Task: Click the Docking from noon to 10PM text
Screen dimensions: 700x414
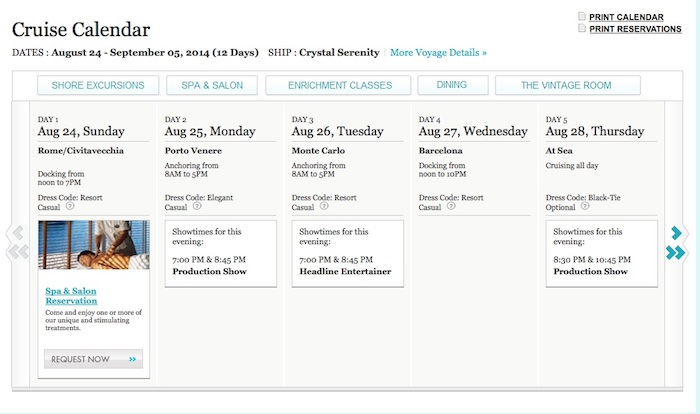Action: 442,170
